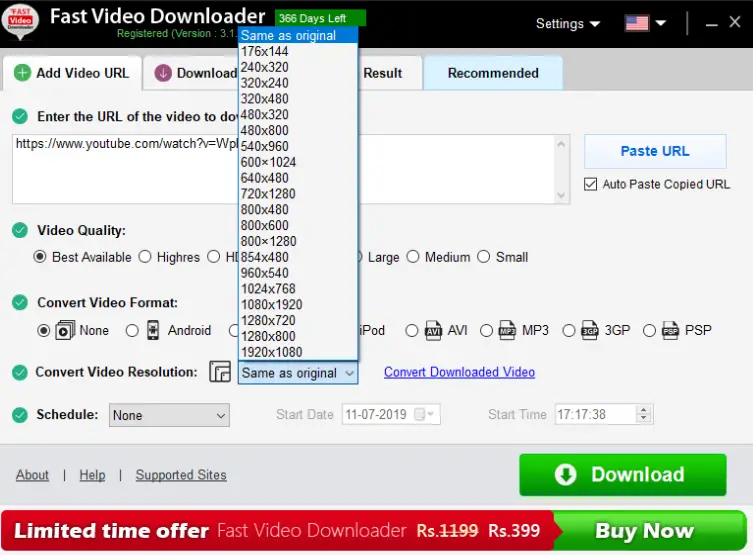The height and width of the screenshot is (555, 753).
Task: Click the Paste URL button
Action: 655,151
